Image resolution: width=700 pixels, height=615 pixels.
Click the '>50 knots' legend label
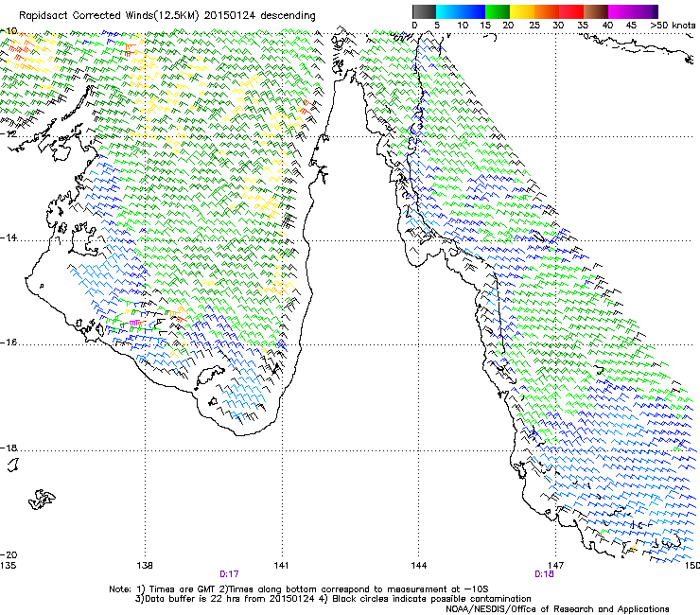[x=673, y=25]
